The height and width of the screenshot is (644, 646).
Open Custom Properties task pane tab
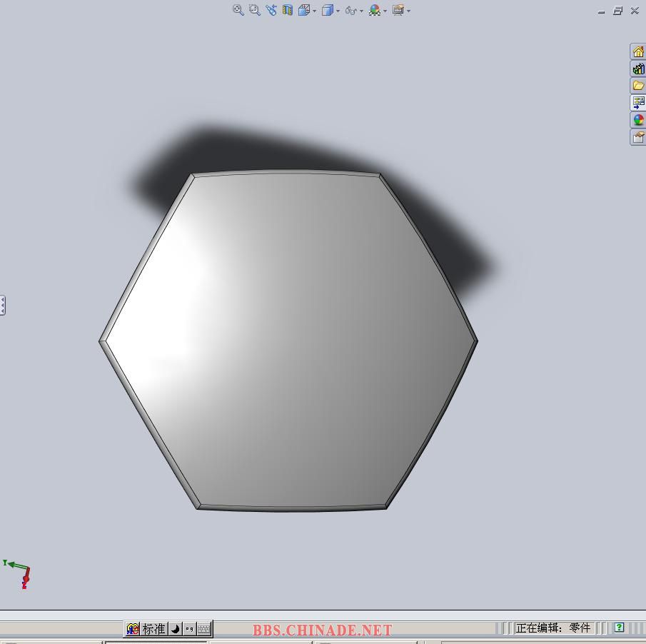point(638,137)
